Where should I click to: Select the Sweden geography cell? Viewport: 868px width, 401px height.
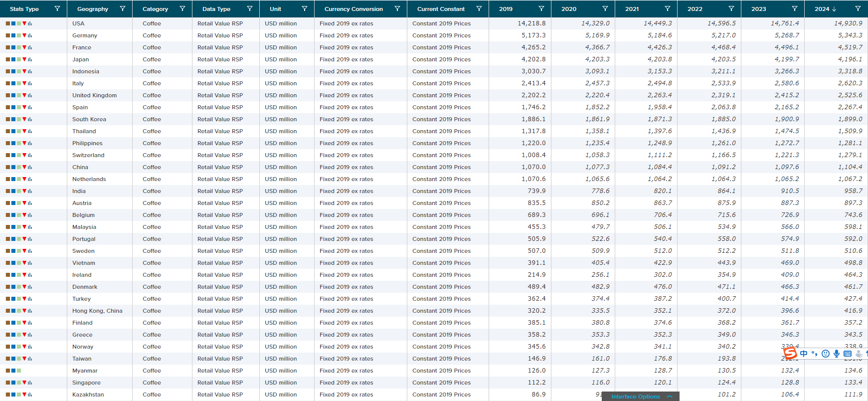coord(100,251)
